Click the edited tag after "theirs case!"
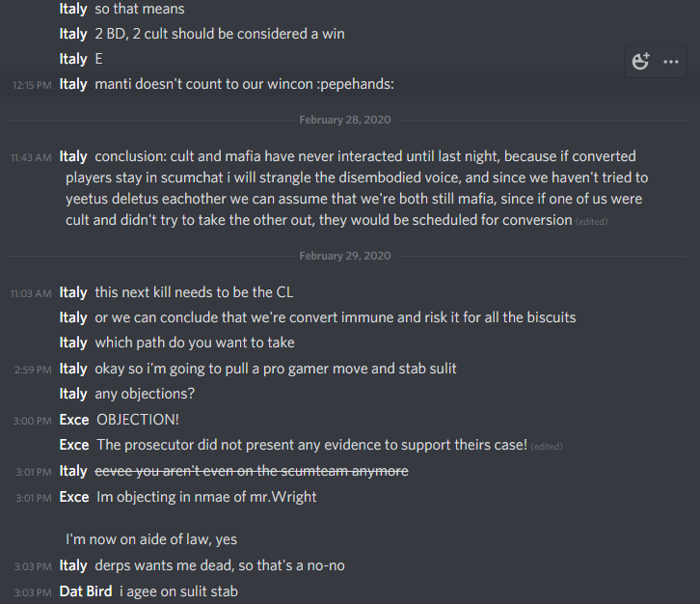 (547, 446)
